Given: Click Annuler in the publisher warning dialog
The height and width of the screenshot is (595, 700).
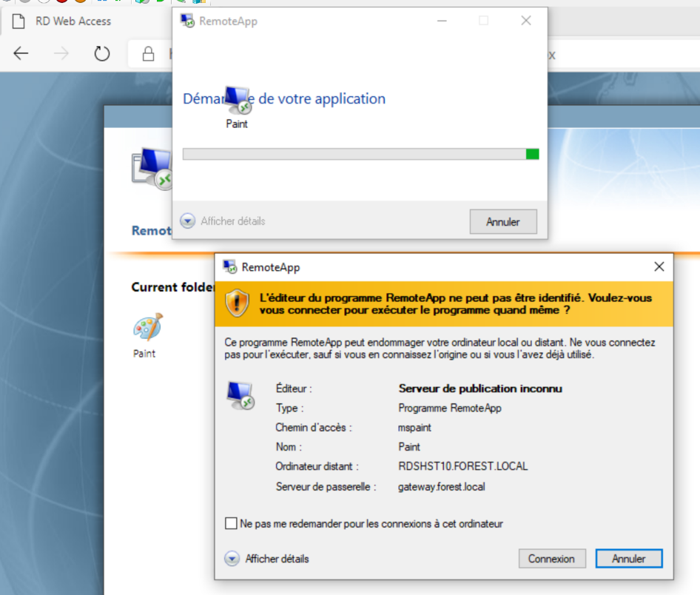Looking at the screenshot, I should pyautogui.click(x=628, y=559).
